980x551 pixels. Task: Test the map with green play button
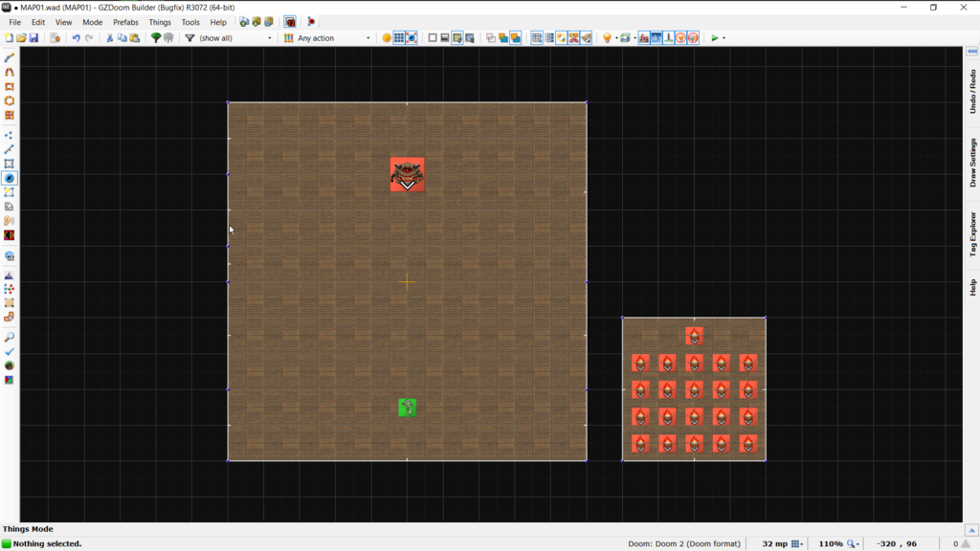click(714, 38)
